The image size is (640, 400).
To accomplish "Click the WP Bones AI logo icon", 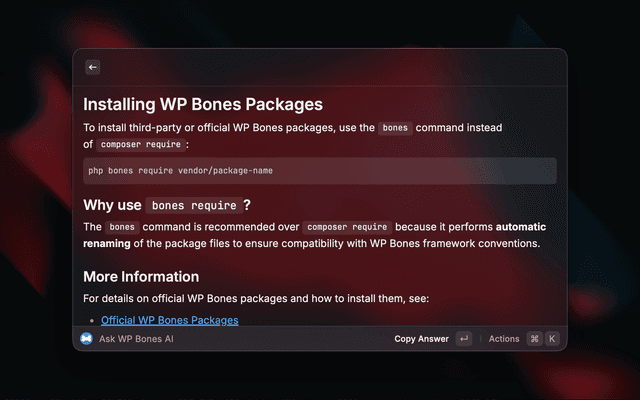I will pyautogui.click(x=87, y=339).
